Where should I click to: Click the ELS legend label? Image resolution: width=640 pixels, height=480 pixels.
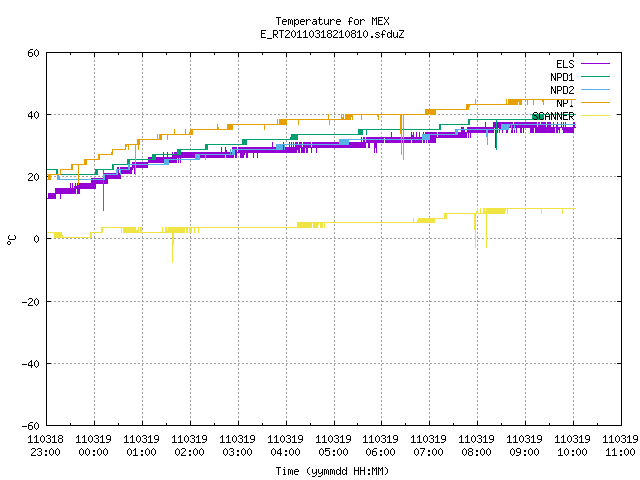coord(565,64)
